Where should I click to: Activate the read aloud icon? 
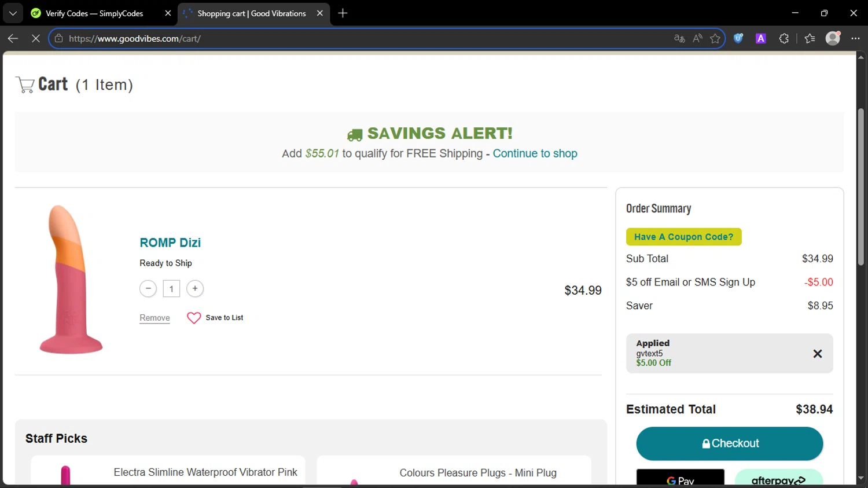coord(697,38)
